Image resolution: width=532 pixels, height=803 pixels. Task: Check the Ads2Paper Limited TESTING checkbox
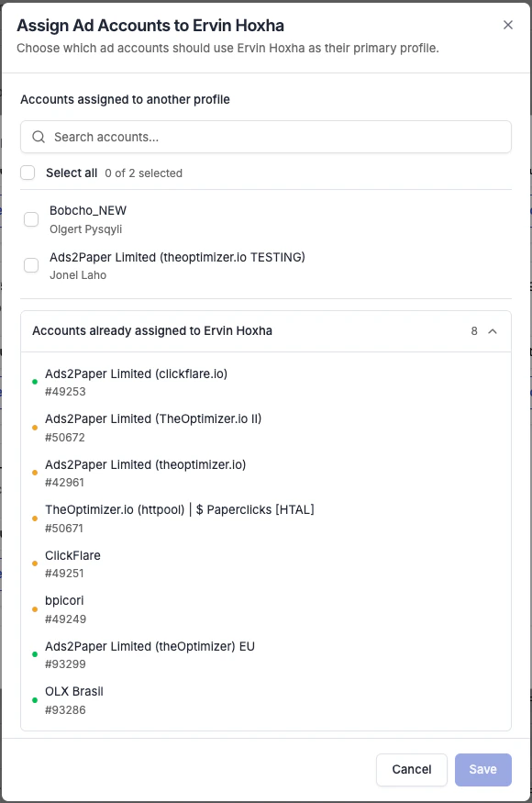click(x=31, y=265)
